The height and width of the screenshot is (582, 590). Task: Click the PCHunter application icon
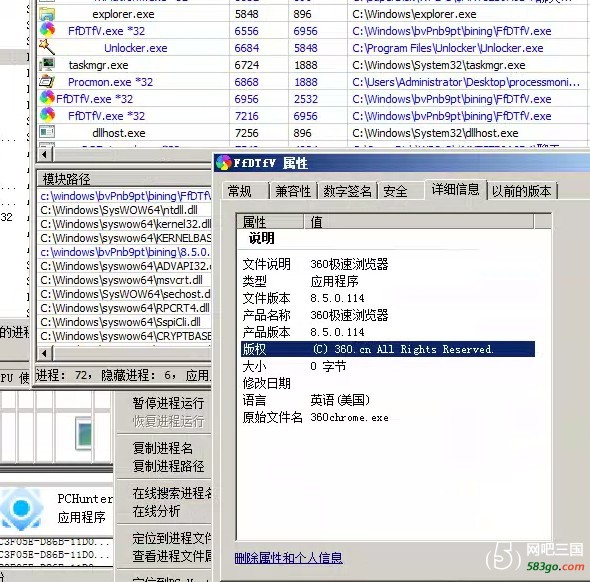tap(21, 508)
